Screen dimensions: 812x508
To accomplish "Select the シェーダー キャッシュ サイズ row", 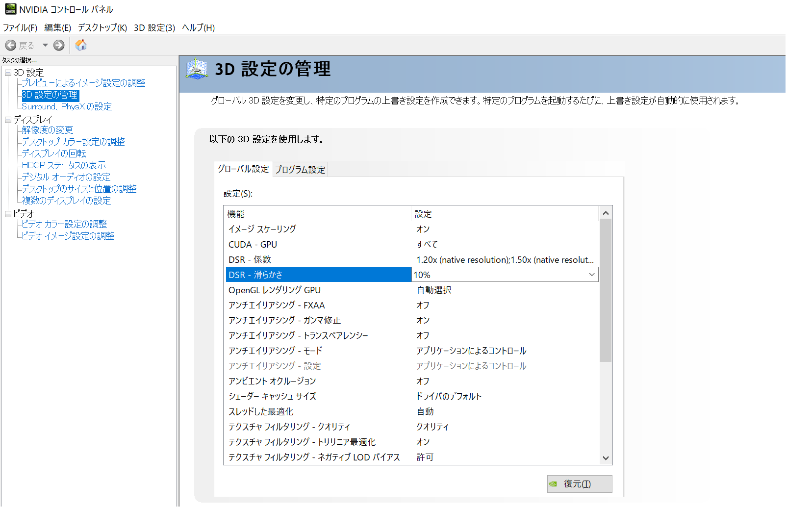I will 412,396.
